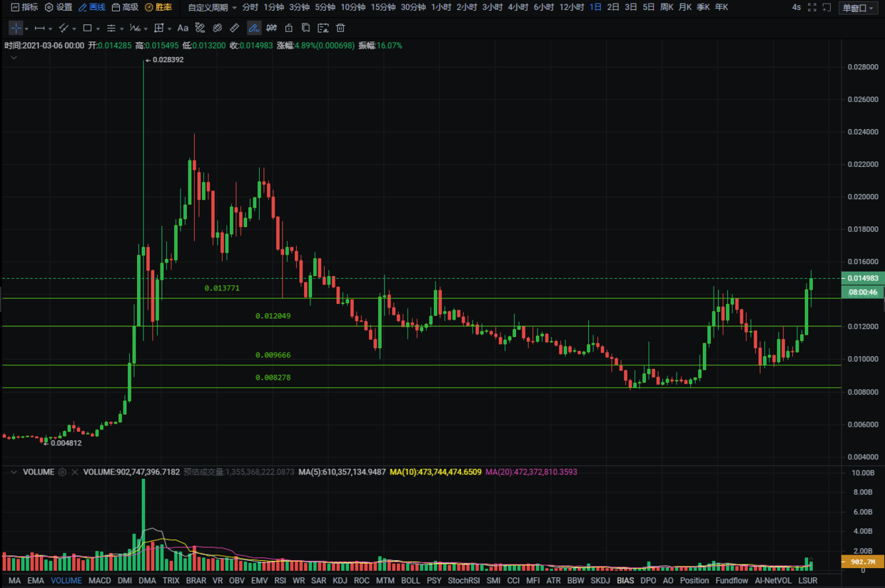Click the current price tag 0.014983
The width and height of the screenshot is (885, 588).
click(x=864, y=278)
